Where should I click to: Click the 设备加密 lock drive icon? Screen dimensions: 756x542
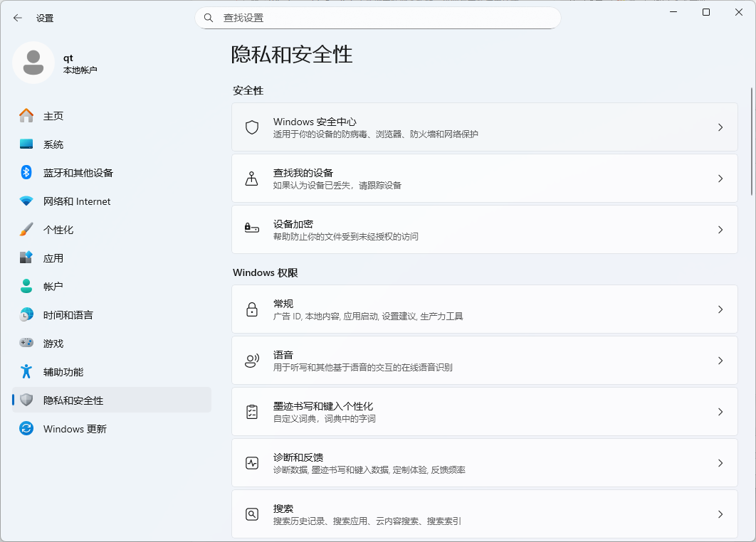tap(251, 229)
